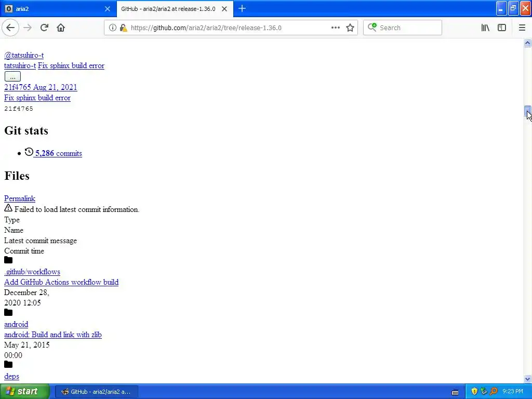Click scrollbar up arrow
Screen dimensions: 532x399
click(528, 43)
